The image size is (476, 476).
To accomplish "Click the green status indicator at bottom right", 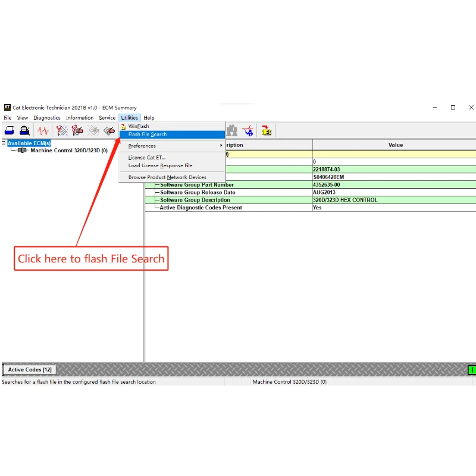I will [472, 369].
